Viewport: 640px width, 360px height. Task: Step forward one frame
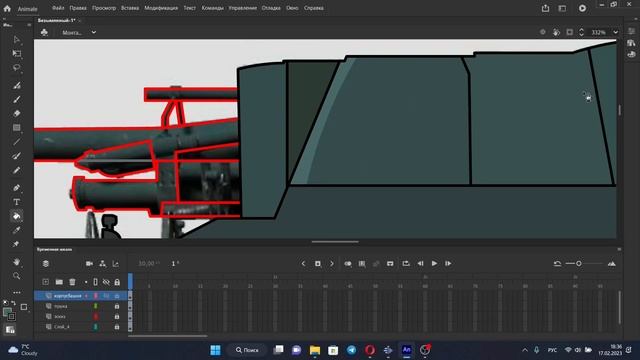click(448, 264)
